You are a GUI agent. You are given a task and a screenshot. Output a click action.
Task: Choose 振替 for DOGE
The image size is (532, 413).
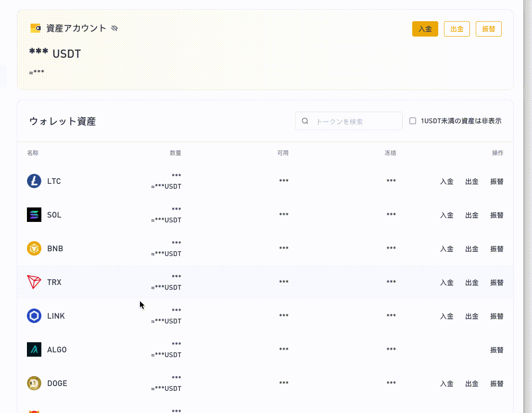497,384
